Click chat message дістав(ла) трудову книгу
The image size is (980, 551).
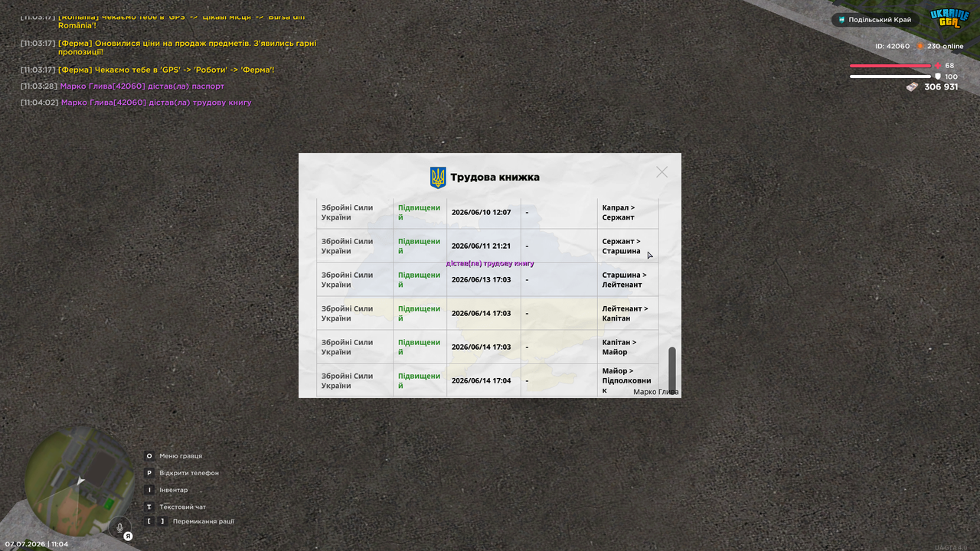pyautogui.click(x=136, y=103)
